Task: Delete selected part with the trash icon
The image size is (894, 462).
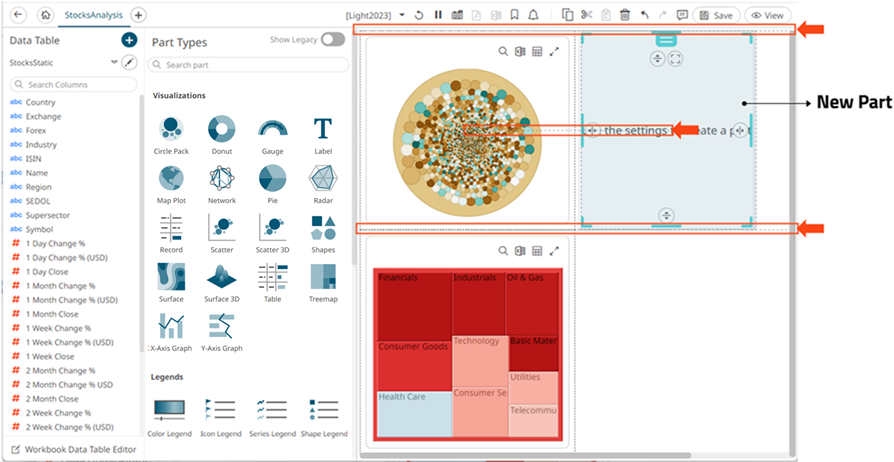Action: tap(625, 15)
